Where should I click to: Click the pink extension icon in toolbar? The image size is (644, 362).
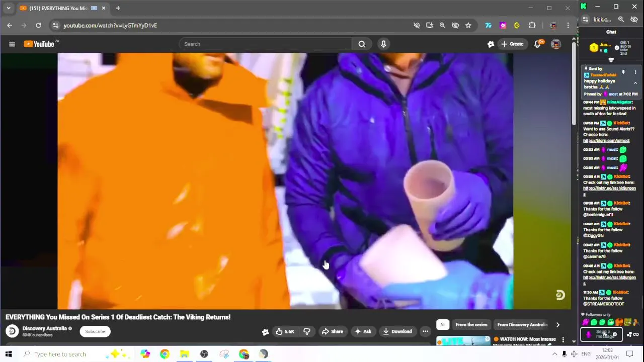(x=503, y=26)
